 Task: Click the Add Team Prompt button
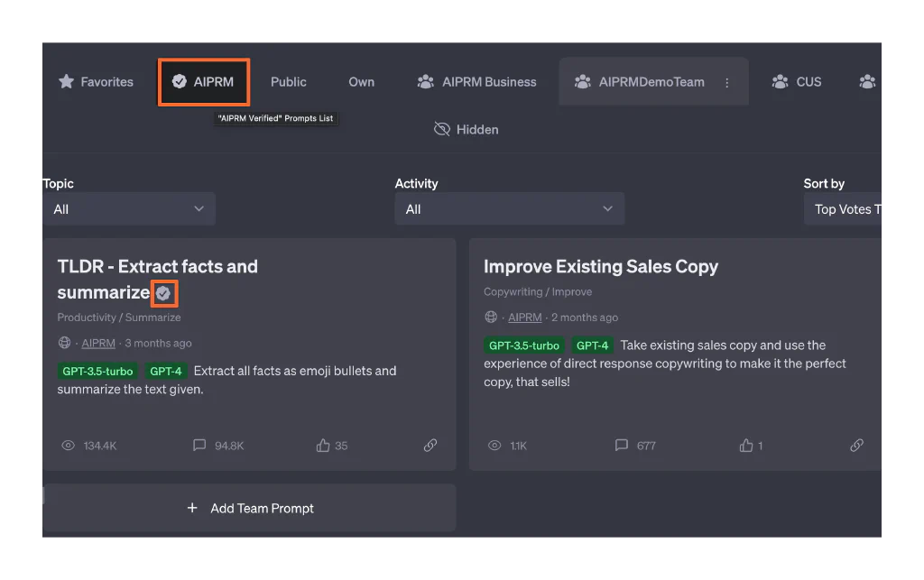pos(250,509)
